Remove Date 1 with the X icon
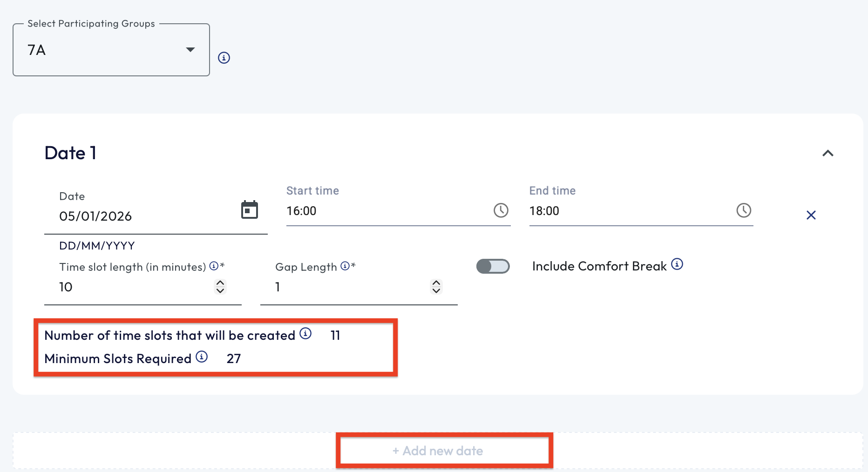The width and height of the screenshot is (868, 472). coord(811,215)
